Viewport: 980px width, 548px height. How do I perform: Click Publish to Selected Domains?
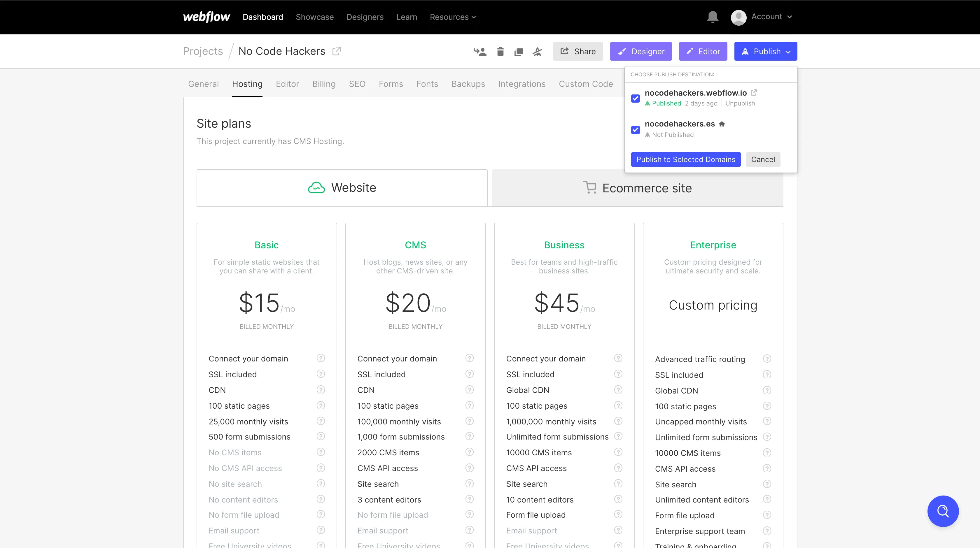click(x=685, y=159)
